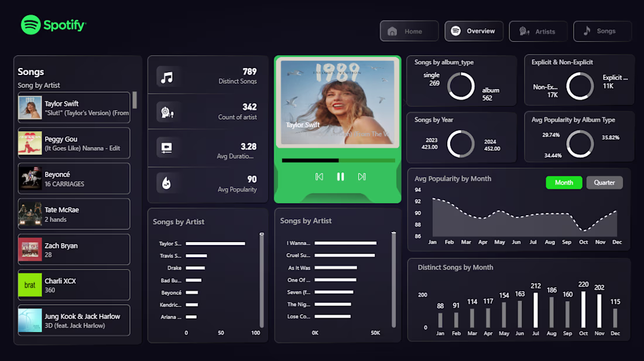Click the Avg Popularity flame icon
The height and width of the screenshot is (361, 644).
(167, 183)
